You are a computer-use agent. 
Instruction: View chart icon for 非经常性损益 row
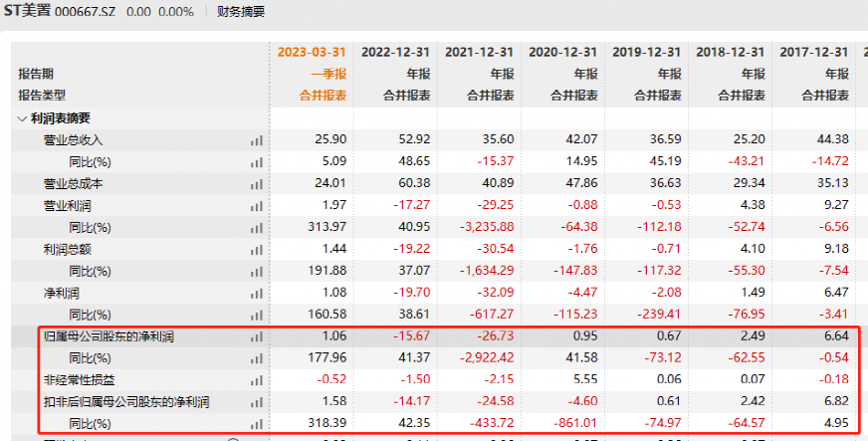(x=257, y=380)
